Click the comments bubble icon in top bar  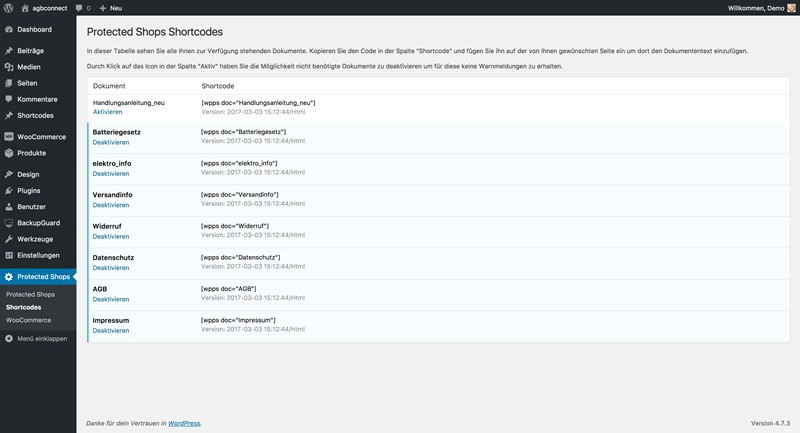tap(79, 8)
